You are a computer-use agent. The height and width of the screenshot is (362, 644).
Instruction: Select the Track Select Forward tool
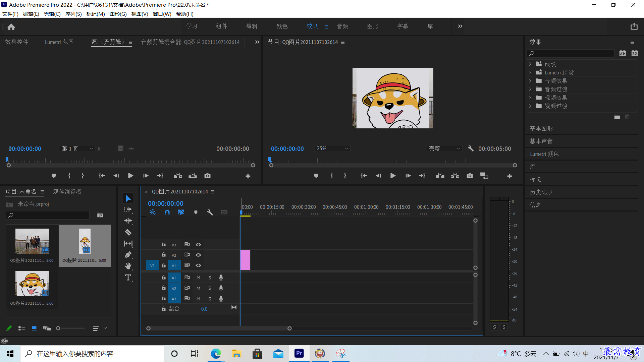coord(128,209)
